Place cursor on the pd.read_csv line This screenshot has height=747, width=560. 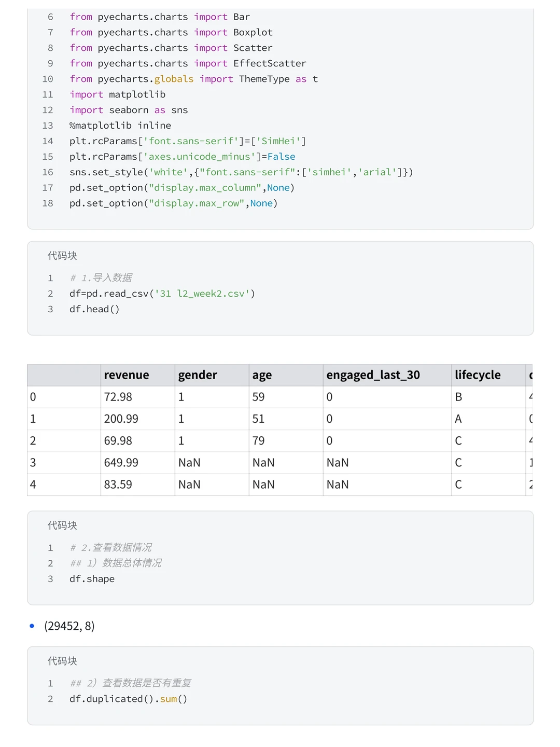coord(162,294)
